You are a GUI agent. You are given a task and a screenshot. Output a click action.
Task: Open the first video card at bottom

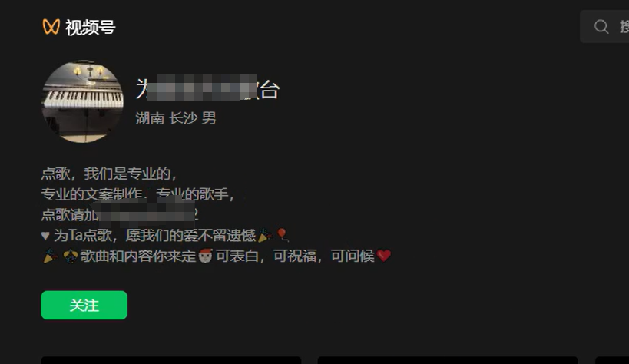(171, 360)
